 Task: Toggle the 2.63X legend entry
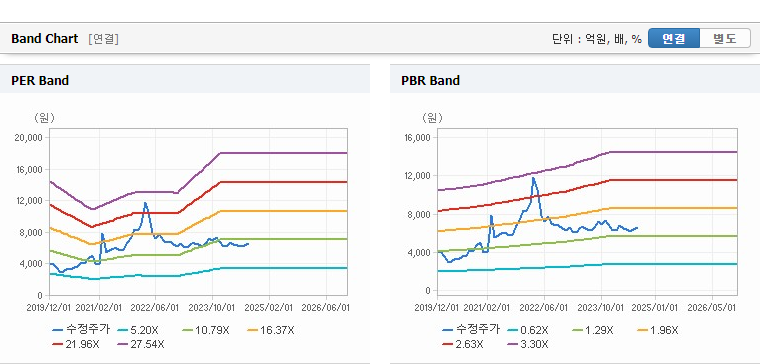coord(462,344)
